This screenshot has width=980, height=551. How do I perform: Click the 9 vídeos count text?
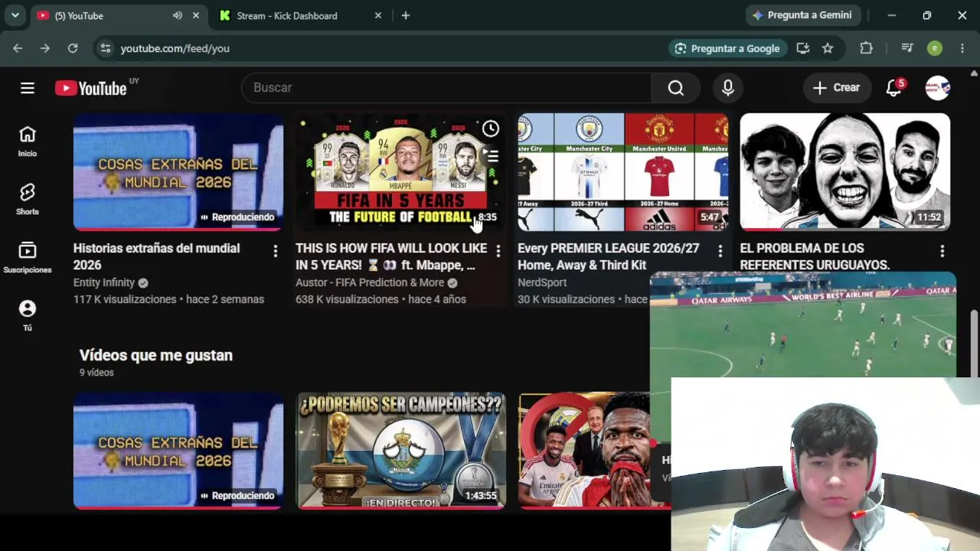(96, 373)
